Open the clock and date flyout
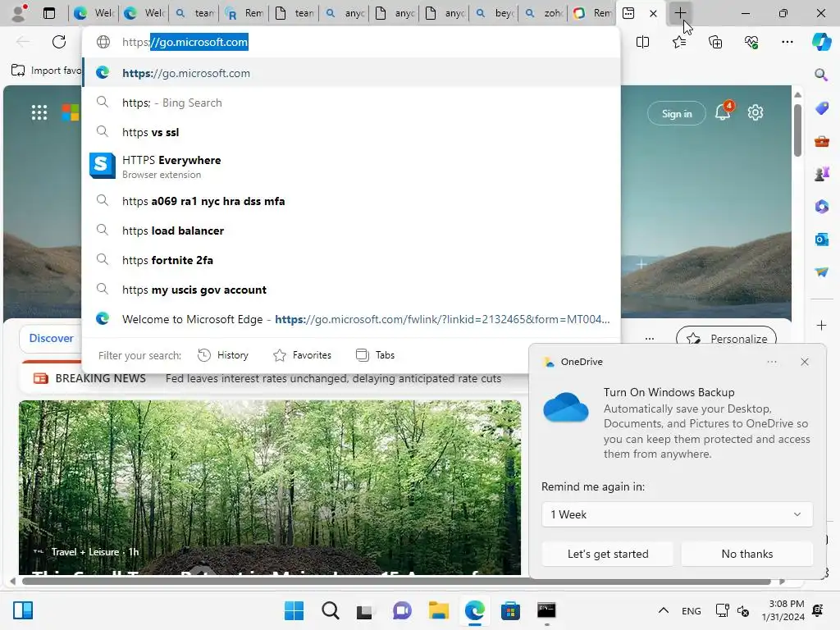840x630 pixels. click(x=783, y=610)
